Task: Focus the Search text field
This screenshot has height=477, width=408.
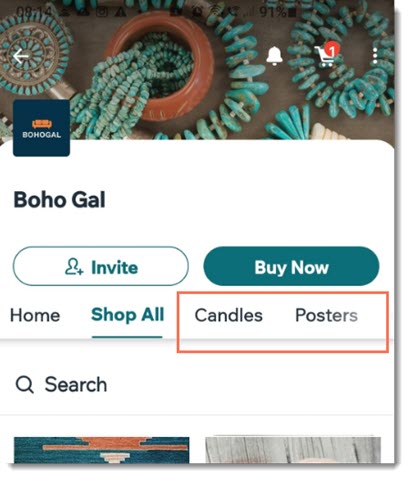Action: tap(197, 385)
